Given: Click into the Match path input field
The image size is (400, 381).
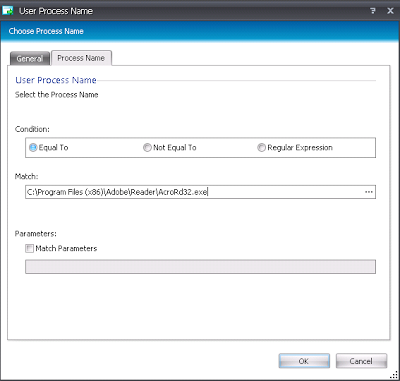Looking at the screenshot, I should click(200, 192).
